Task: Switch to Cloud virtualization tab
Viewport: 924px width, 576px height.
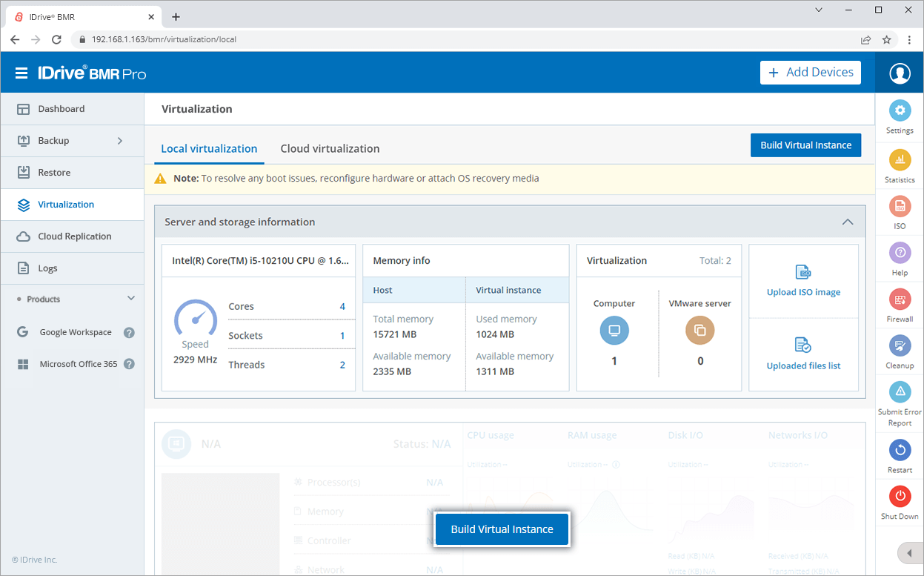Action: point(330,149)
